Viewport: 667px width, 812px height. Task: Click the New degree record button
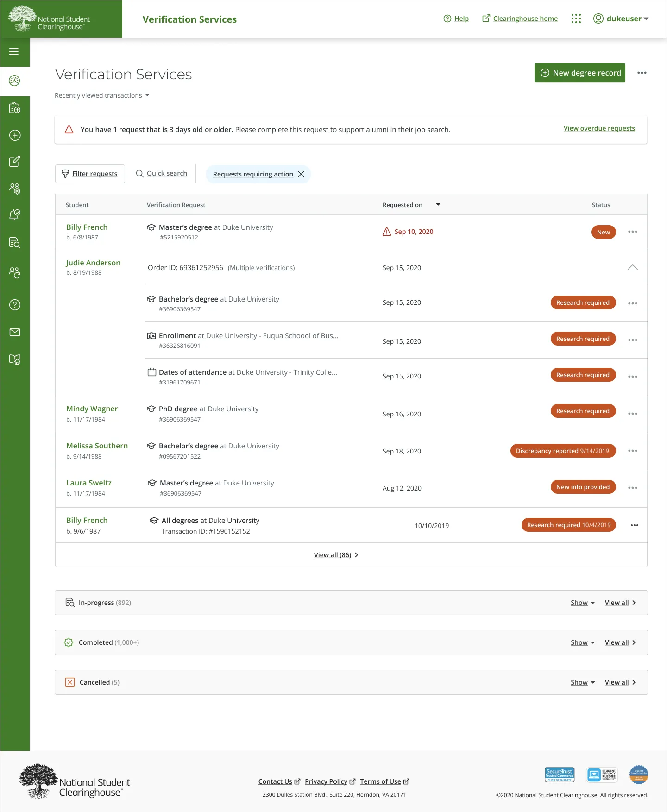tap(580, 73)
